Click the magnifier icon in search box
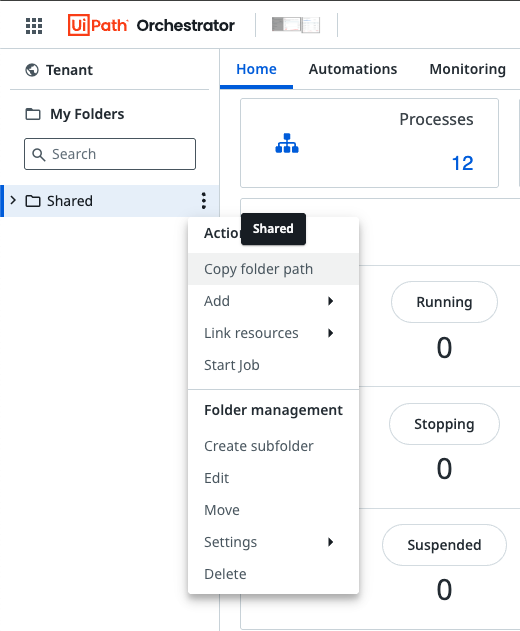Viewport: 520px width, 631px height. click(39, 155)
